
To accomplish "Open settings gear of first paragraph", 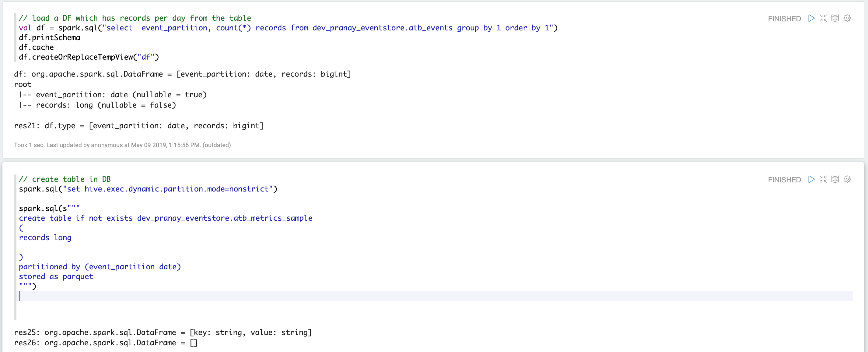I will (x=847, y=18).
